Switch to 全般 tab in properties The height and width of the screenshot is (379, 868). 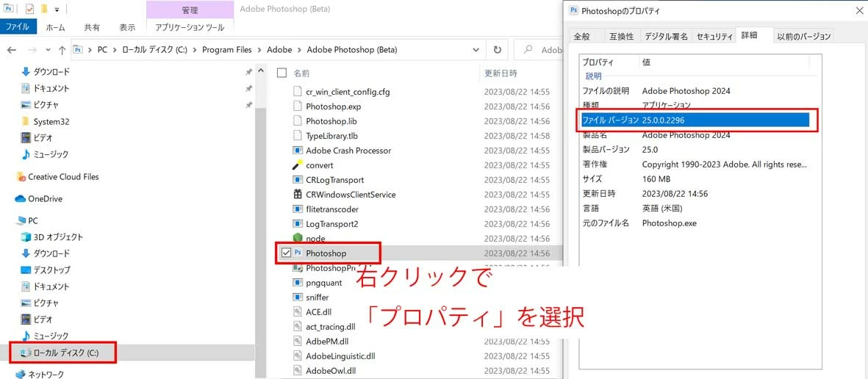click(582, 37)
